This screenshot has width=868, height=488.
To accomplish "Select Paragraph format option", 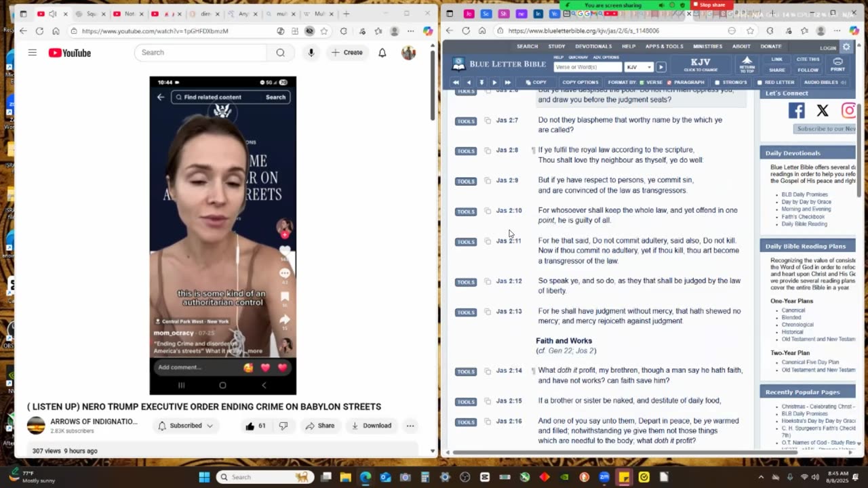I will click(x=686, y=82).
